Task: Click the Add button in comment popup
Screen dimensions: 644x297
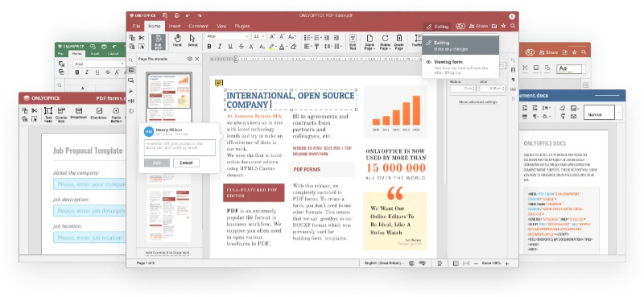Action: point(157,163)
